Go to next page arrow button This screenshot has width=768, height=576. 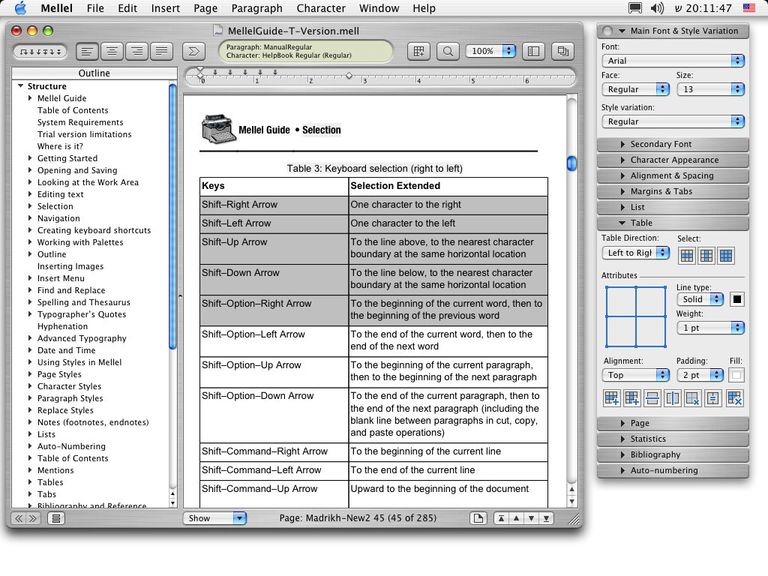click(531, 518)
